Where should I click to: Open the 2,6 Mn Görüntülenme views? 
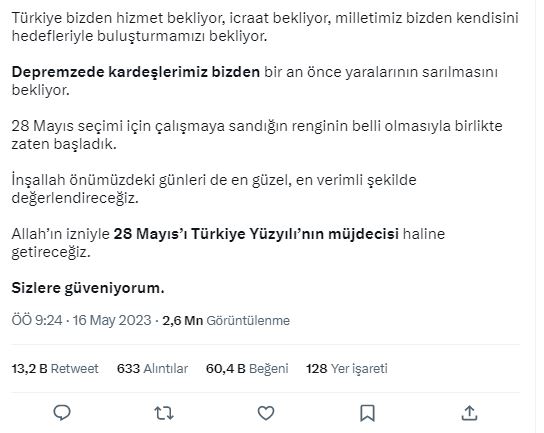point(226,320)
